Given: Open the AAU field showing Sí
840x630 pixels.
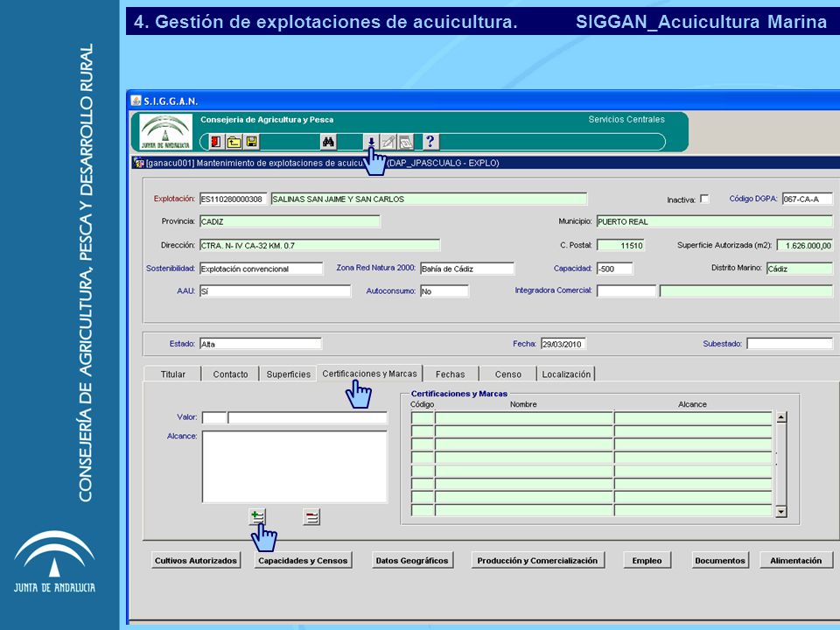Looking at the screenshot, I should tap(276, 290).
